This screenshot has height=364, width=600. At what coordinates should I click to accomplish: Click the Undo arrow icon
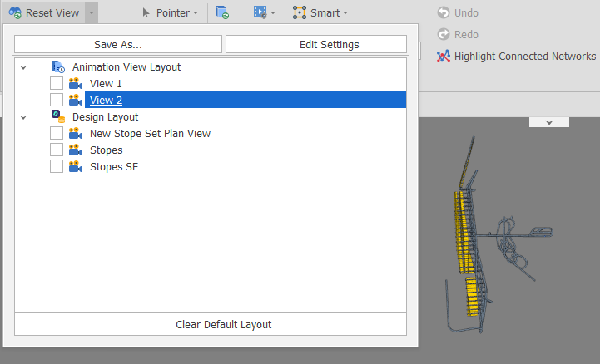click(444, 12)
